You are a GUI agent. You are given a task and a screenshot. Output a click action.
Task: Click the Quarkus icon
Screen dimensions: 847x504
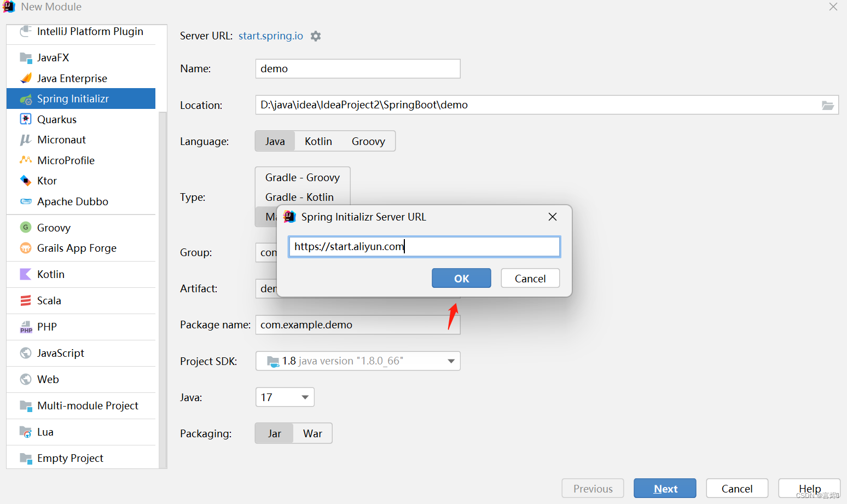[x=26, y=119]
